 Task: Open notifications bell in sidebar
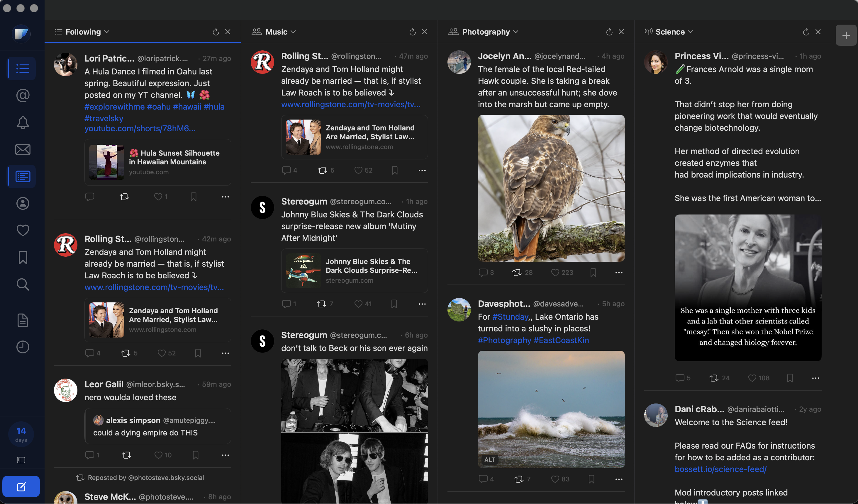coord(23,122)
